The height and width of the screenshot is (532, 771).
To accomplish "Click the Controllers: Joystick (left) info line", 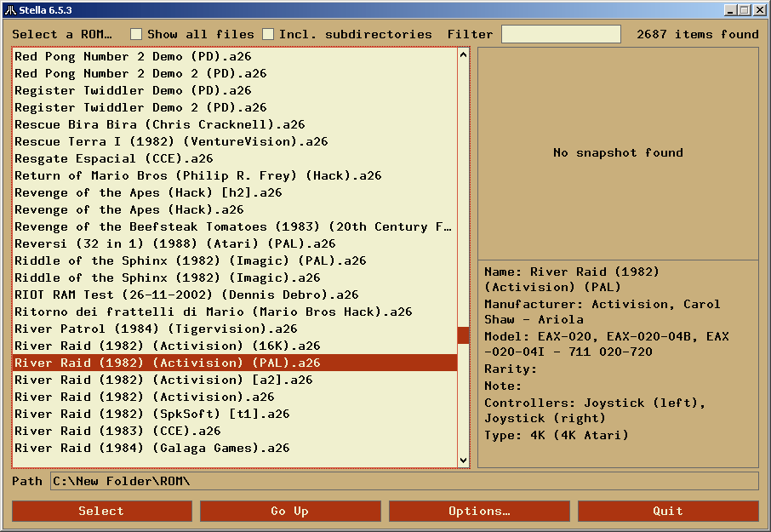I will click(x=595, y=410).
